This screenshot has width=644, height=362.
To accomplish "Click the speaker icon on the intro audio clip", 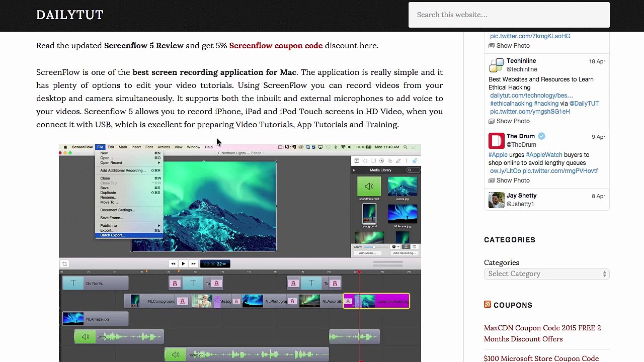I will coord(86,337).
